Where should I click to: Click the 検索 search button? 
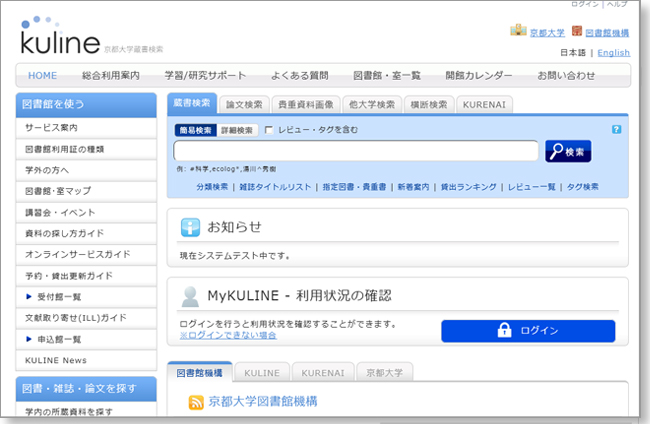[568, 151]
